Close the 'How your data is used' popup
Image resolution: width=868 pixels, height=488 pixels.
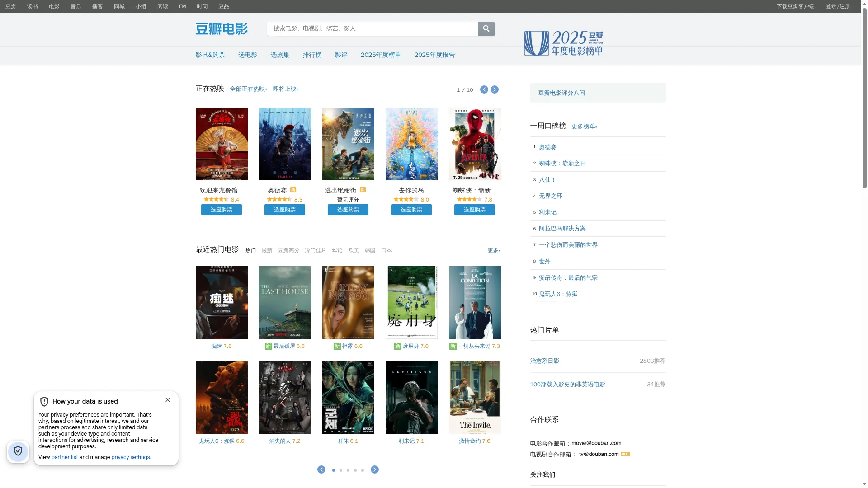click(x=168, y=400)
